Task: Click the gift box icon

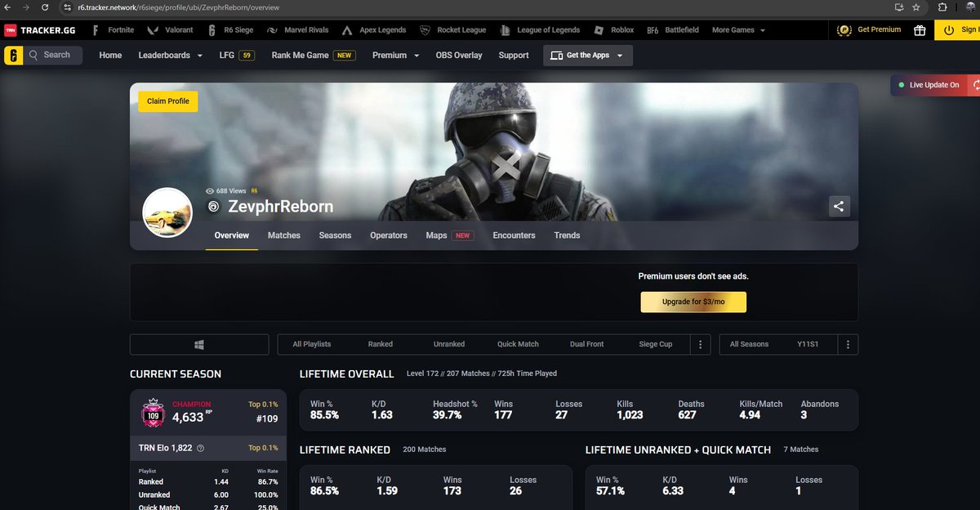Action: (x=920, y=30)
